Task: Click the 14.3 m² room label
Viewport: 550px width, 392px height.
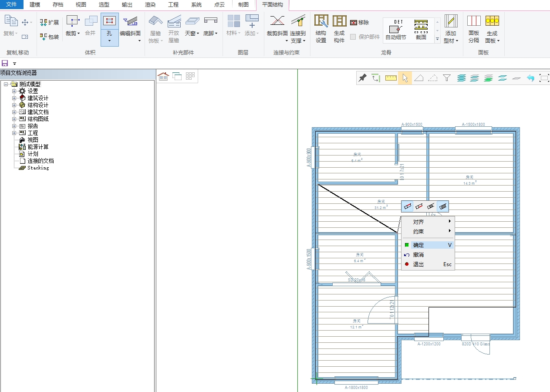Action: coord(469,183)
